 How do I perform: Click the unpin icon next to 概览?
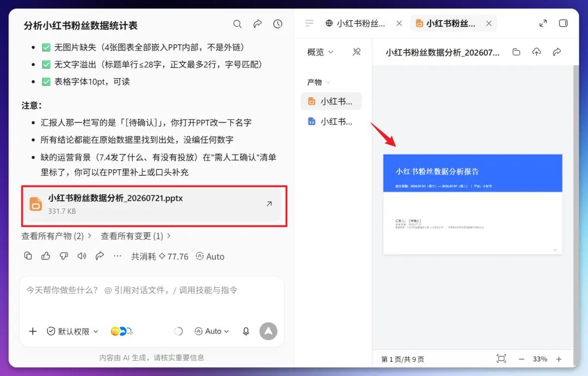pos(357,52)
